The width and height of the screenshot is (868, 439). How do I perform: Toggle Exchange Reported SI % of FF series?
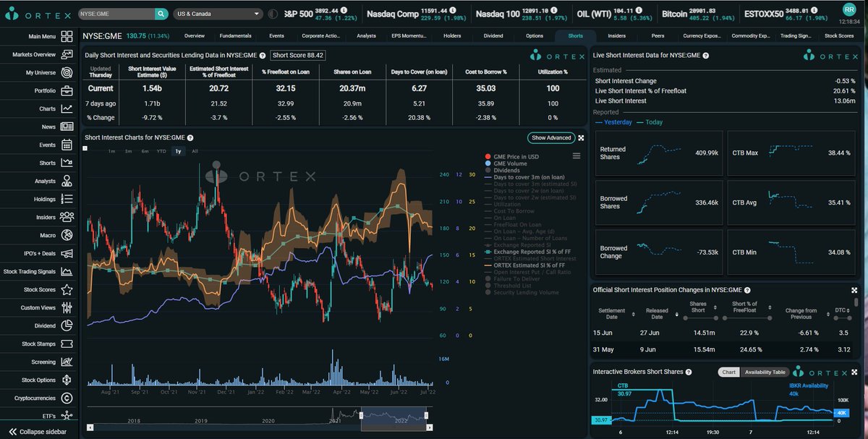click(x=528, y=252)
